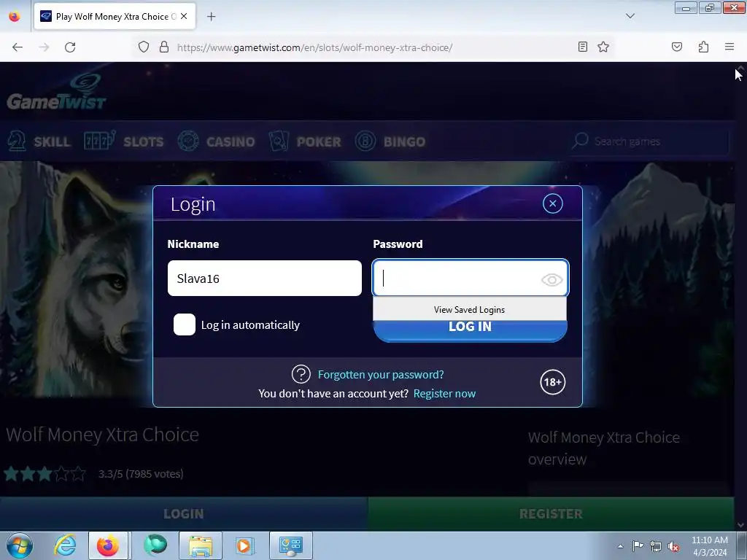Show hidden system tray icons arrow
The image size is (747, 560).
(620, 546)
